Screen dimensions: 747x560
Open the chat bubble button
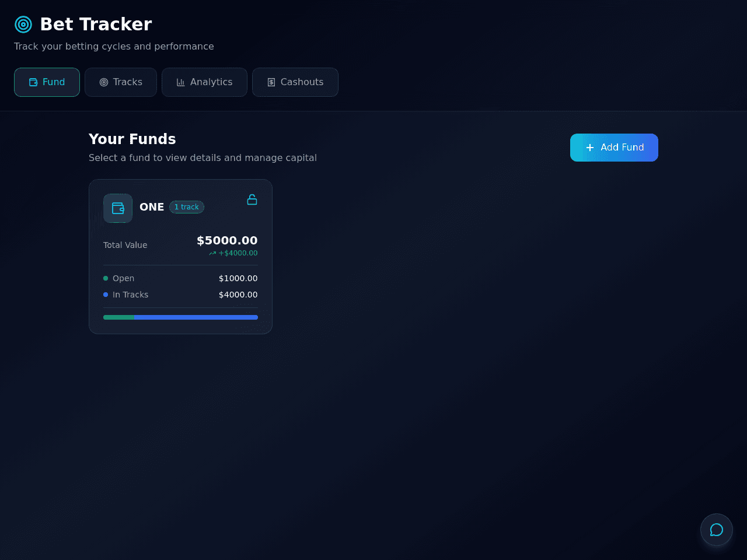[717, 530]
